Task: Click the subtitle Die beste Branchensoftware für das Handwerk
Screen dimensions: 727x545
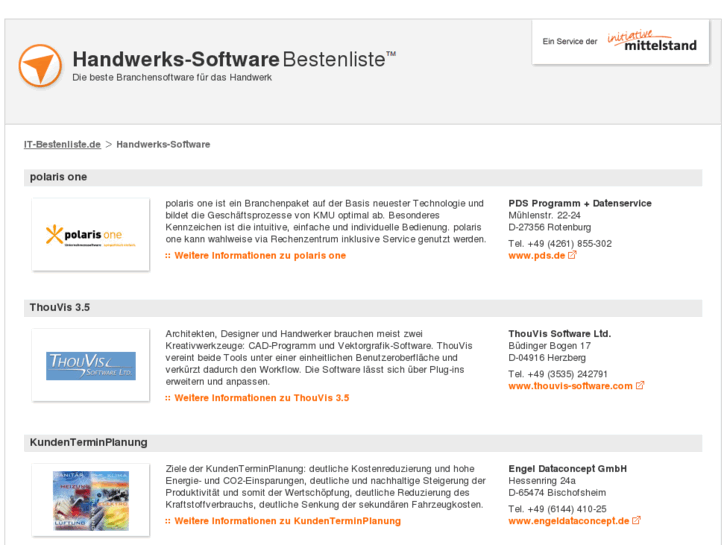Action: pyautogui.click(x=172, y=77)
